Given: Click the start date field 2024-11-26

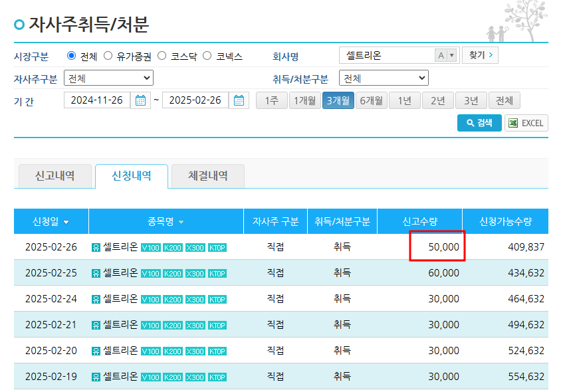Looking at the screenshot, I should coord(97,100).
